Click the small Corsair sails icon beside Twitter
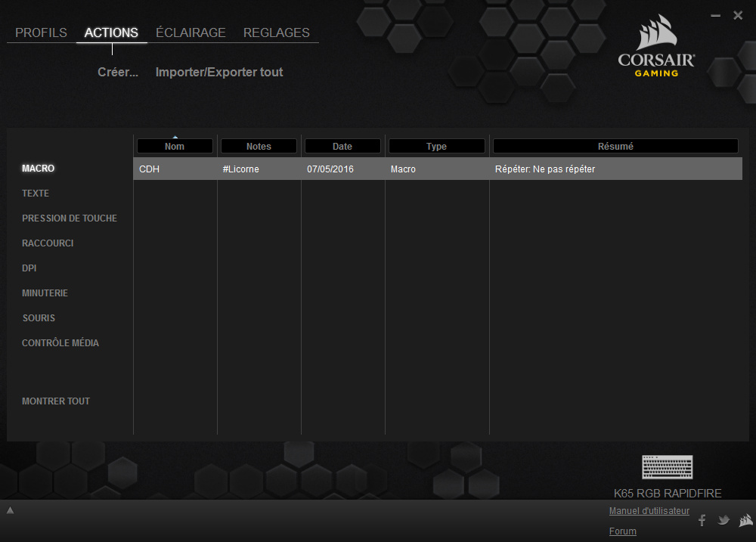Viewport: 756px width, 542px height. pos(745,520)
